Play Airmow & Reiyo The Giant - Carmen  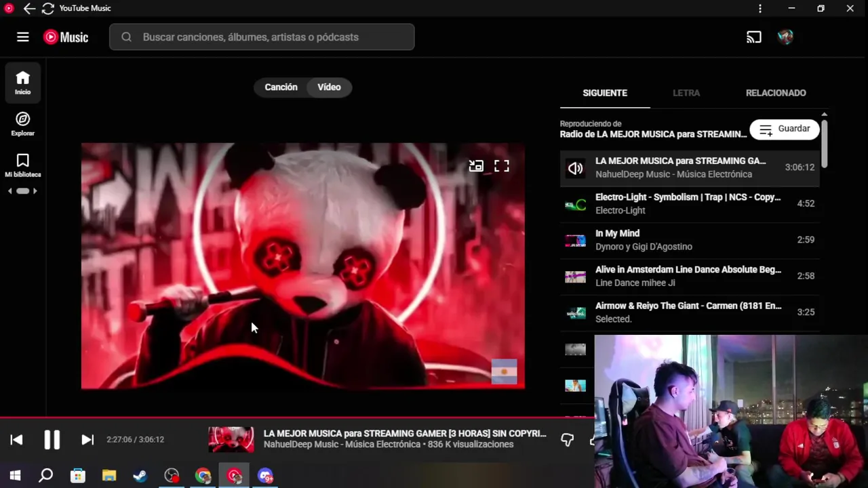690,312
